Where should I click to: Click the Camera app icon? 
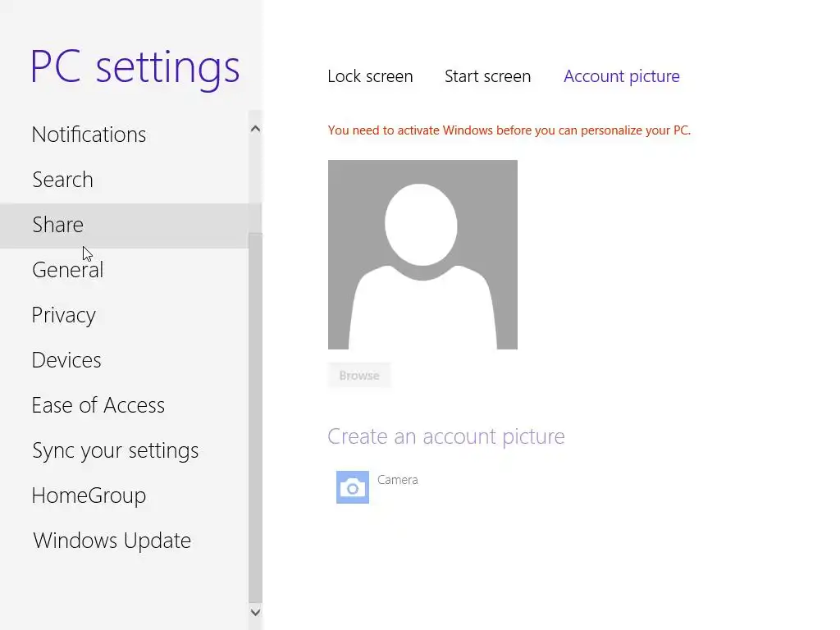353,487
